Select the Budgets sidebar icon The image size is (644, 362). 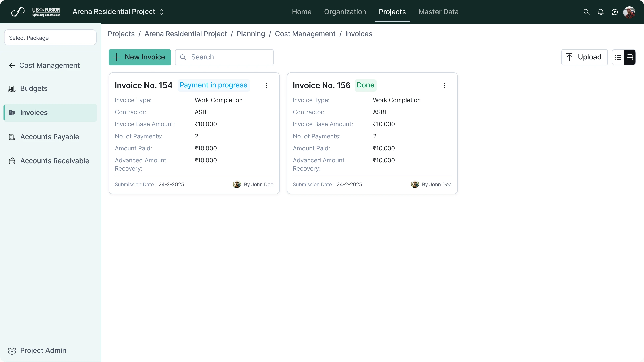pos(12,88)
